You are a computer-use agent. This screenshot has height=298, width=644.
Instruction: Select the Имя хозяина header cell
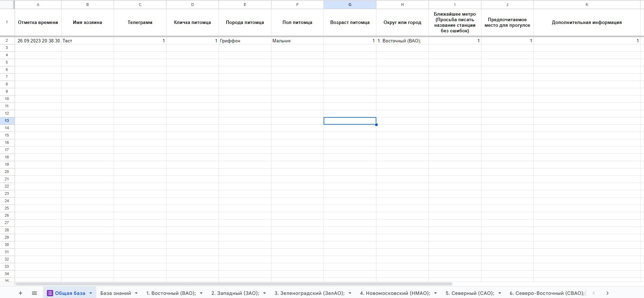[88, 22]
